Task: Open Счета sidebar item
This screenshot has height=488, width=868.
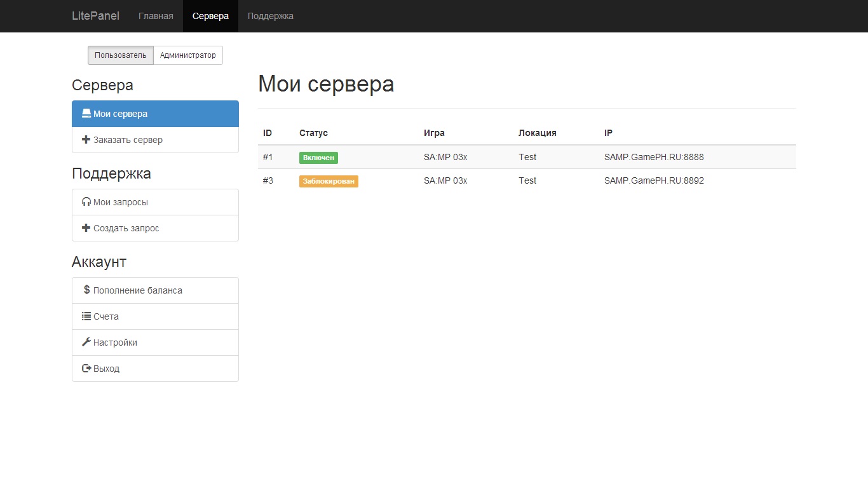Action: pyautogui.click(x=155, y=316)
